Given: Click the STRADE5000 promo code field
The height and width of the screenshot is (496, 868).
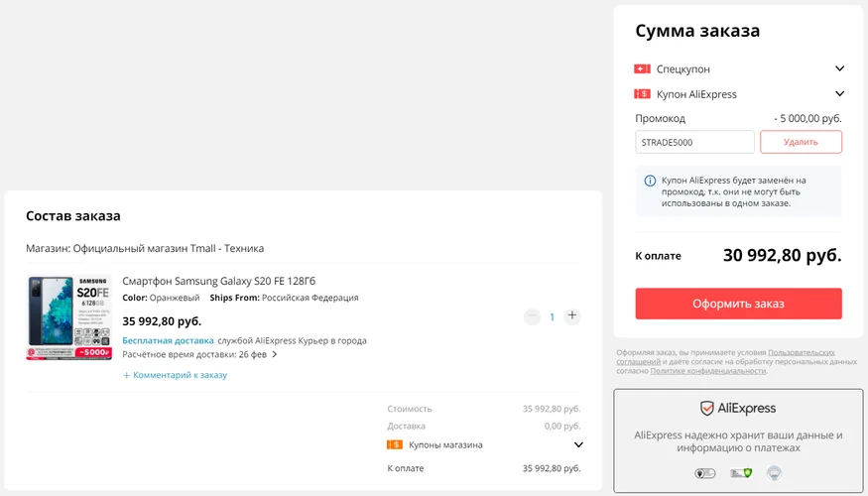Looking at the screenshot, I should (694, 142).
